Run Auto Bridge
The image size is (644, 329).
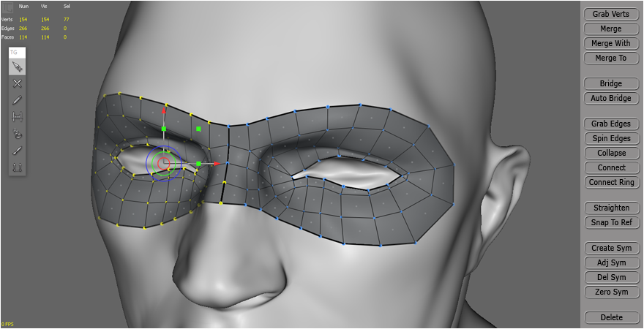click(x=610, y=98)
